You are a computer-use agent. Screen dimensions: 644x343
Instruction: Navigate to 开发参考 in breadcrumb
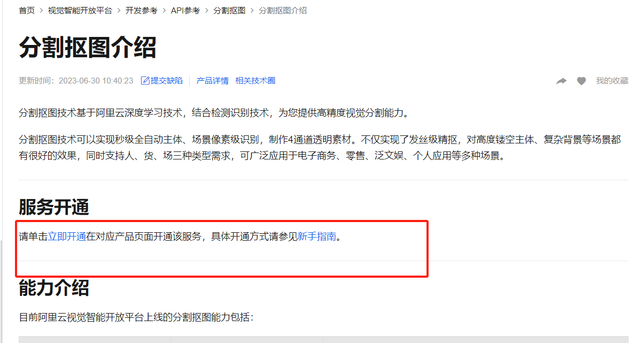142,10
